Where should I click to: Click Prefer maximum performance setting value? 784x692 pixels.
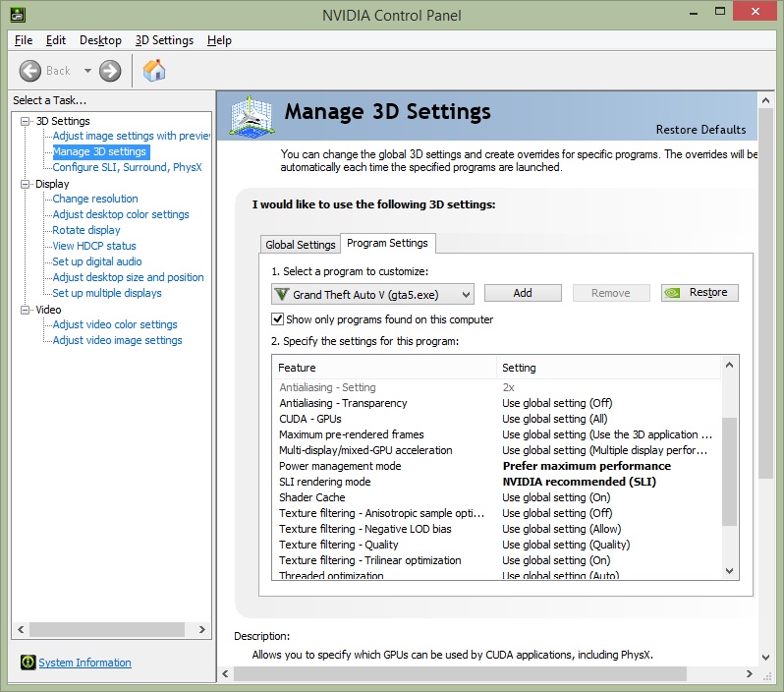click(x=587, y=466)
